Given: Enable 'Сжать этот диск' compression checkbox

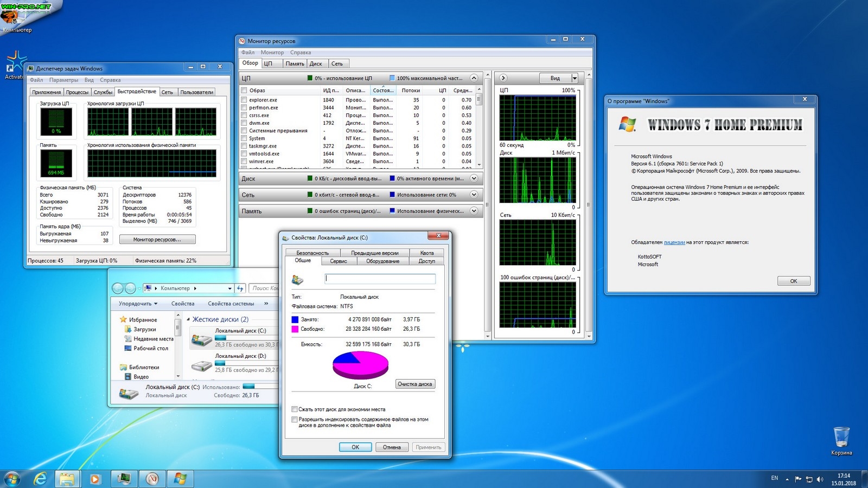Looking at the screenshot, I should (295, 409).
